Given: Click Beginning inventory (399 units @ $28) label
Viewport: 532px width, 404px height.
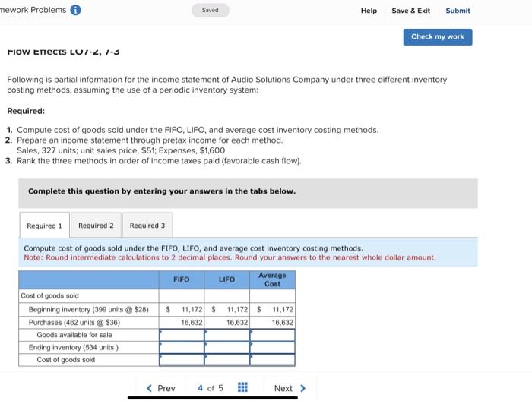Looking at the screenshot, I should point(89,309).
